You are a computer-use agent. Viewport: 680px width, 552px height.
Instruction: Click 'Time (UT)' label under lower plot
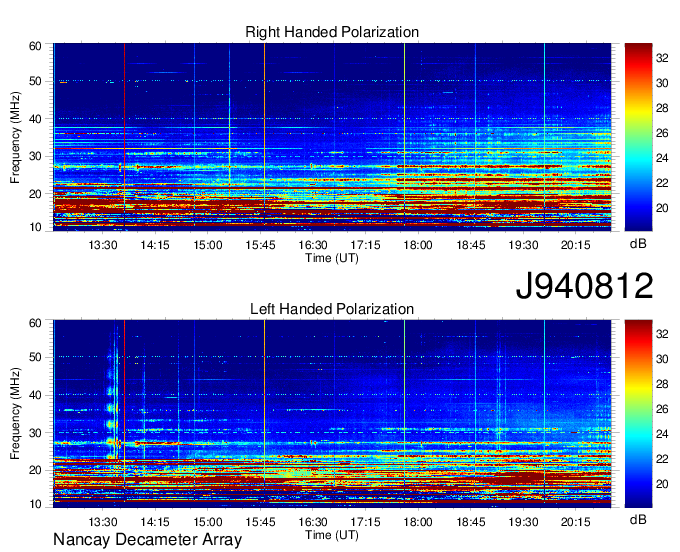click(x=332, y=535)
